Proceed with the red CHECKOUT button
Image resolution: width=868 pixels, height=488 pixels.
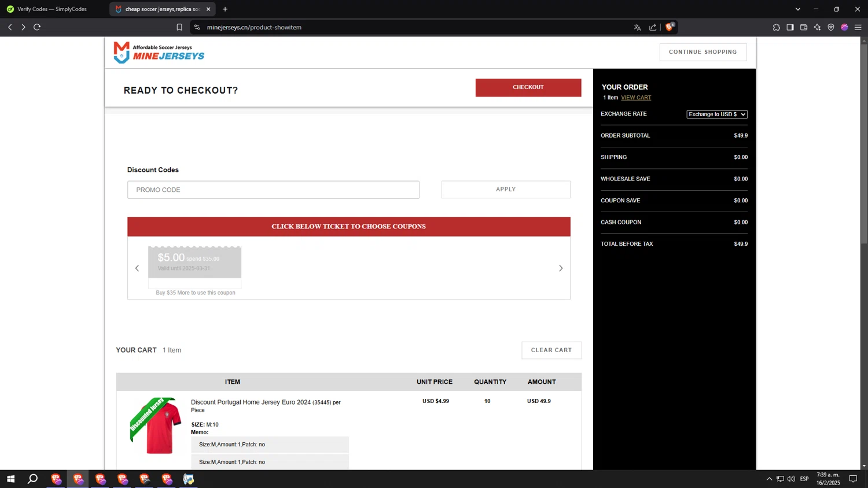[528, 87]
